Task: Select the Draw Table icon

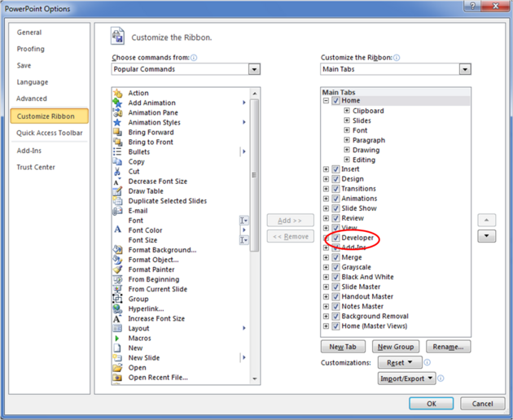Action: (118, 191)
